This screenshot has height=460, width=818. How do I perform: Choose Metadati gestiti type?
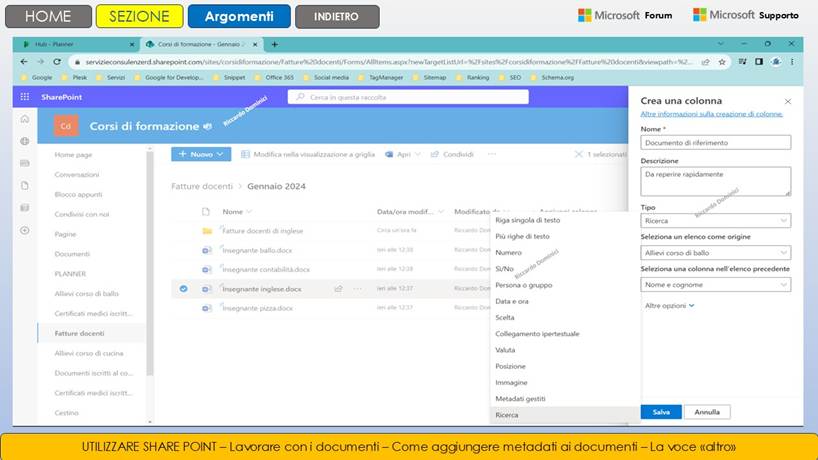(520, 398)
